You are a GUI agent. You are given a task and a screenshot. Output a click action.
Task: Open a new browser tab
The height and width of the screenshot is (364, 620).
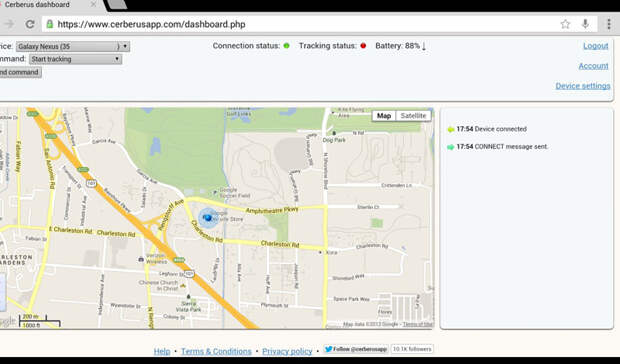pos(117,5)
